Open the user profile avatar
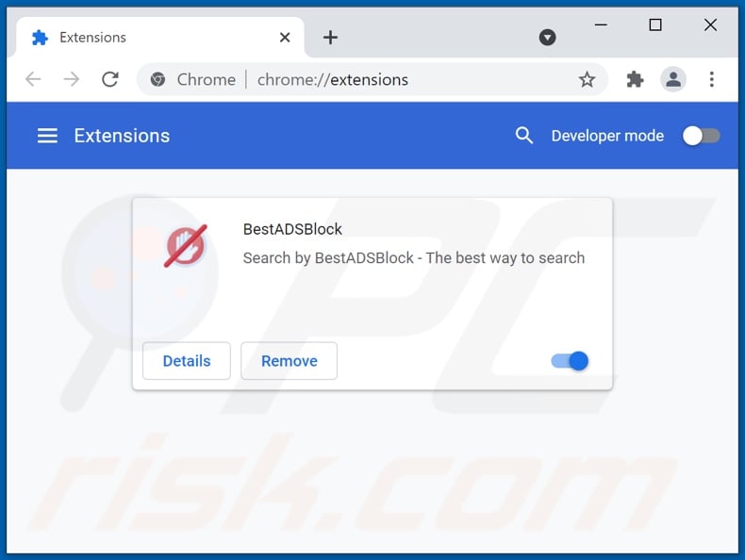This screenshot has width=745, height=560. point(673,79)
